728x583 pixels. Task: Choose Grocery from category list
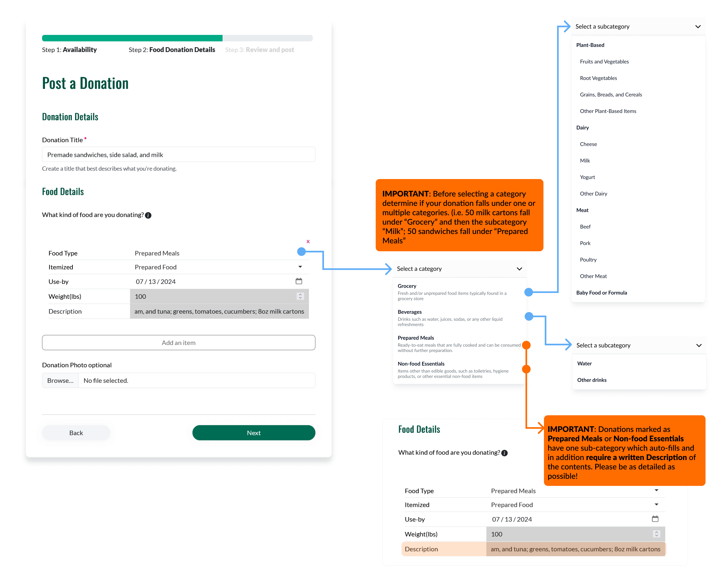tap(407, 286)
